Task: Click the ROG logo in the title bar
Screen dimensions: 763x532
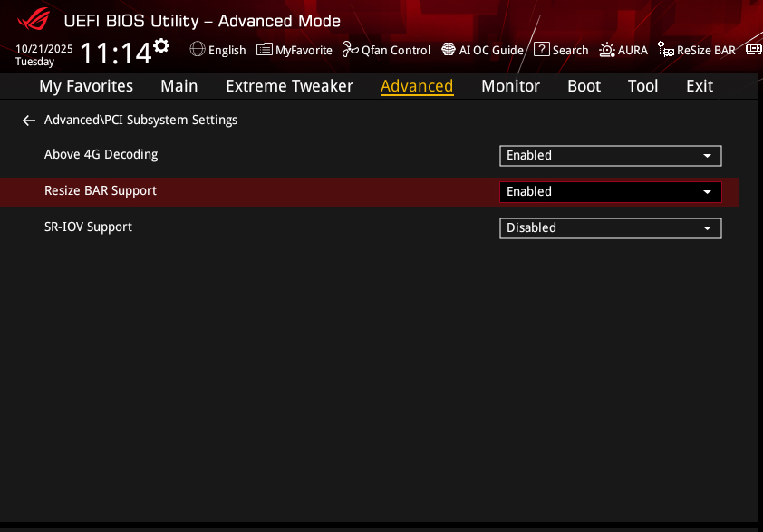Action: pos(36,20)
